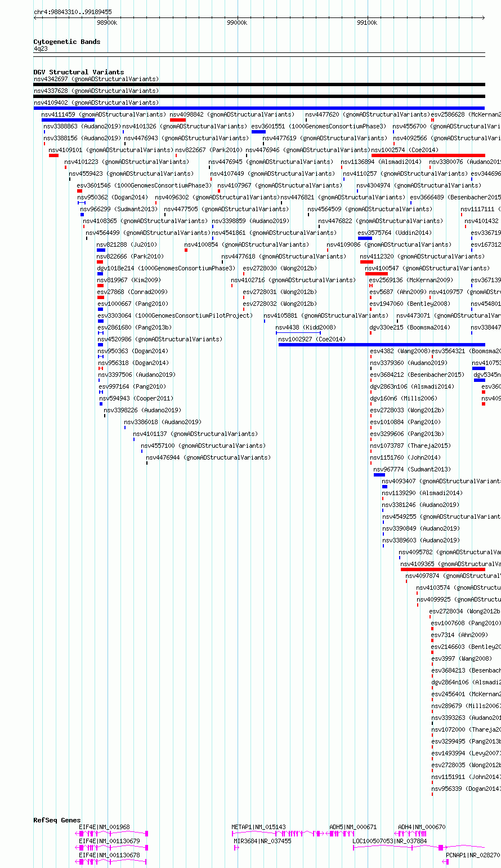The image size is (501, 868).
Task: Click the red bar under nsv4098842
Action: point(178,120)
